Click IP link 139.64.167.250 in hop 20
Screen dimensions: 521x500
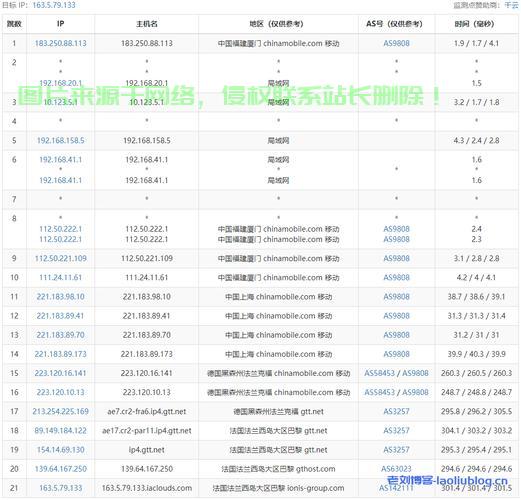[61, 469]
